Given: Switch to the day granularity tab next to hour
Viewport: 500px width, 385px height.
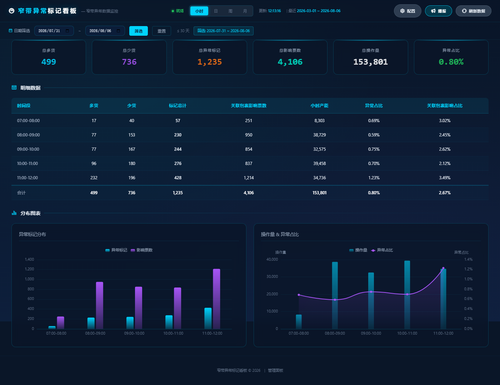Looking at the screenshot, I should coord(216,11).
